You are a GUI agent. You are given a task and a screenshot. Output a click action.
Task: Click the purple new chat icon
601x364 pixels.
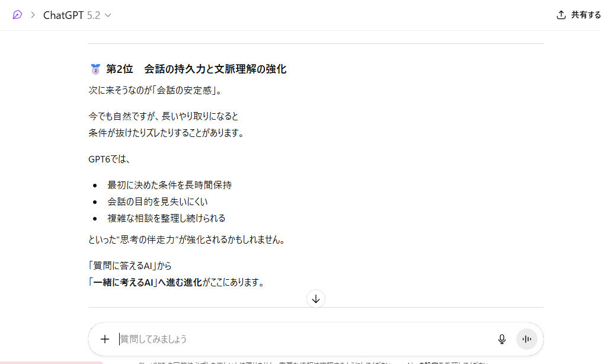(x=17, y=15)
